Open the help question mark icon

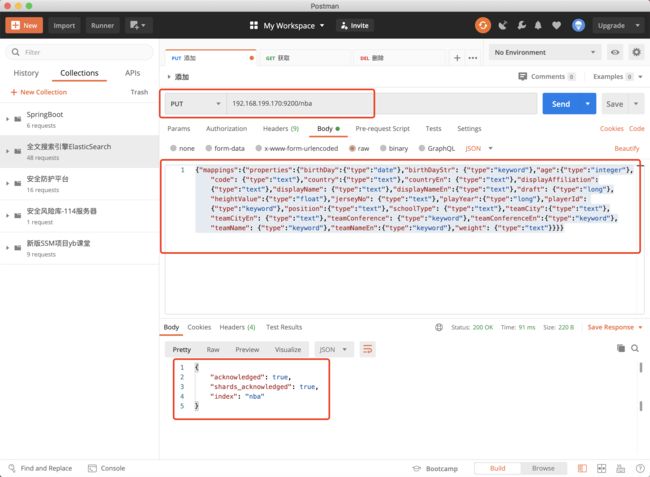point(640,468)
